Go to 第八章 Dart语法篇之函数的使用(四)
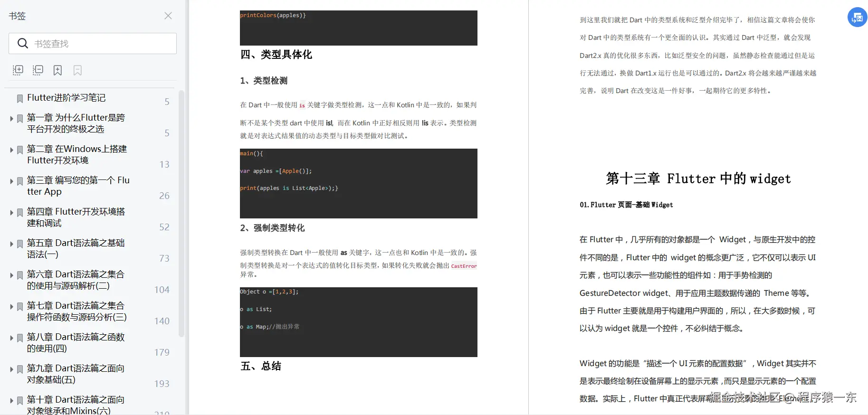Image resolution: width=868 pixels, height=415 pixels. click(76, 343)
